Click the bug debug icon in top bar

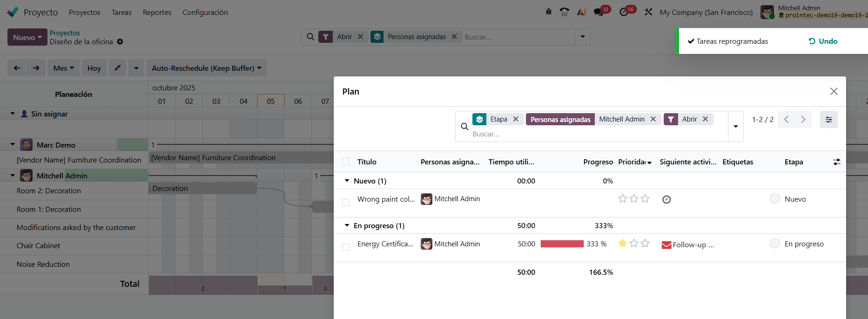point(549,12)
